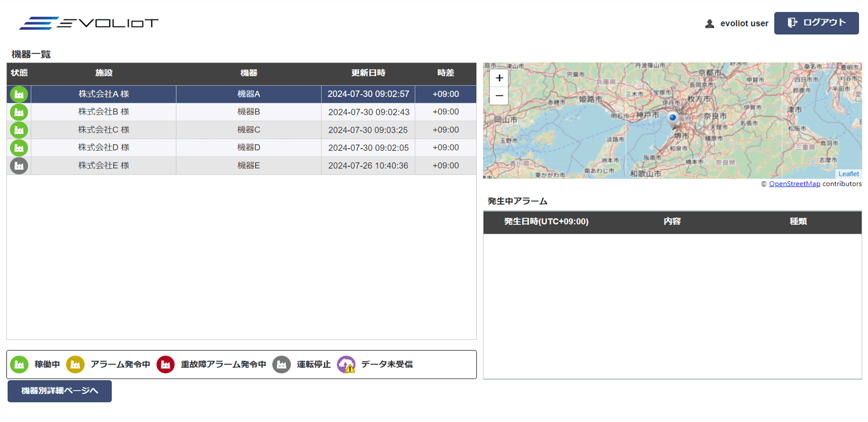Click gray stopped icon for 株式会社E row

pos(19,166)
